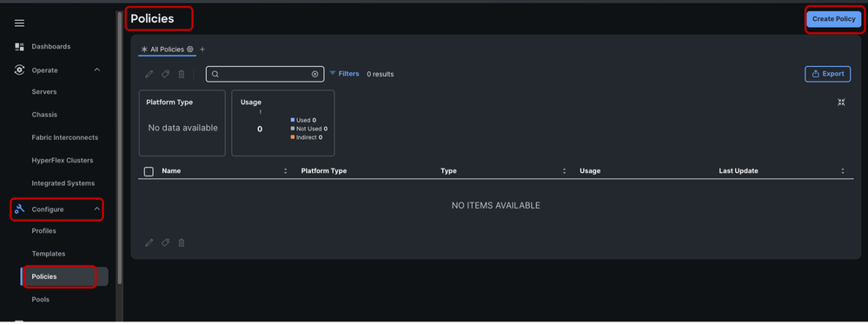Screen dimensions: 868x325
Task: Collapse the Operate section chevron
Action: click(x=96, y=70)
